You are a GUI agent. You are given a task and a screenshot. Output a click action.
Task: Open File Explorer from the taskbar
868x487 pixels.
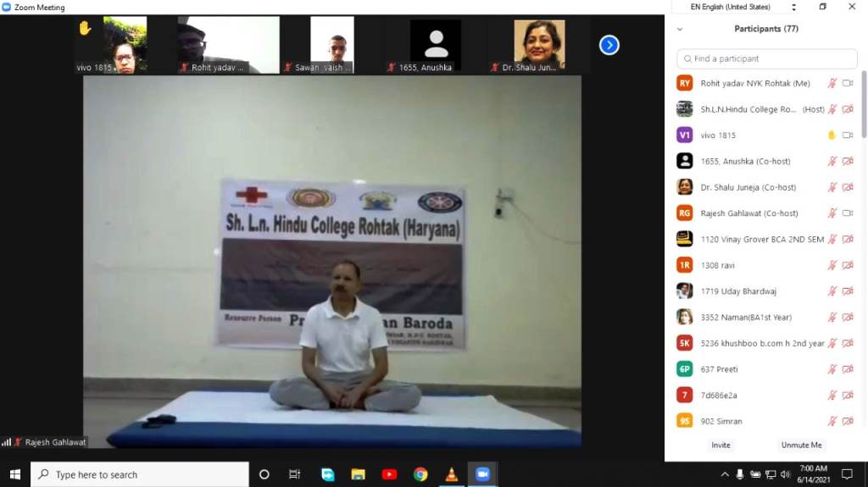[x=359, y=474]
